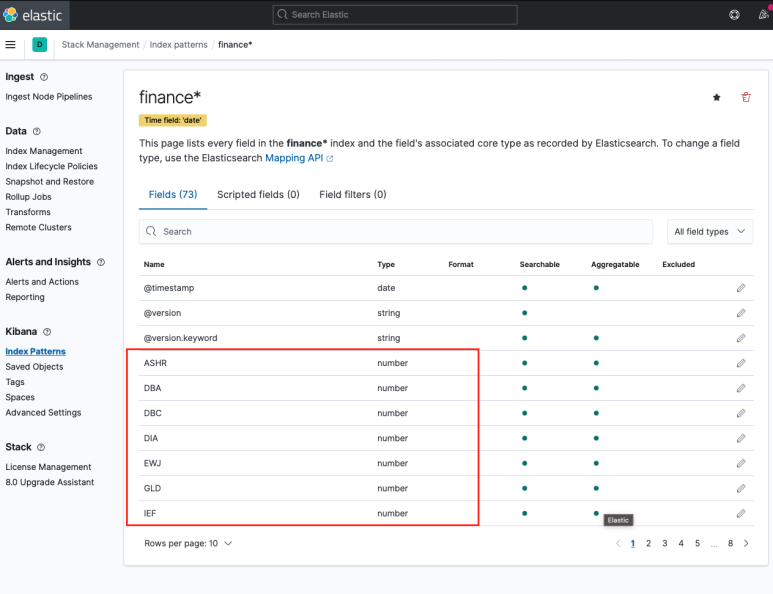773x594 pixels.
Task: Open the Elastic logo home link
Action: tap(33, 15)
